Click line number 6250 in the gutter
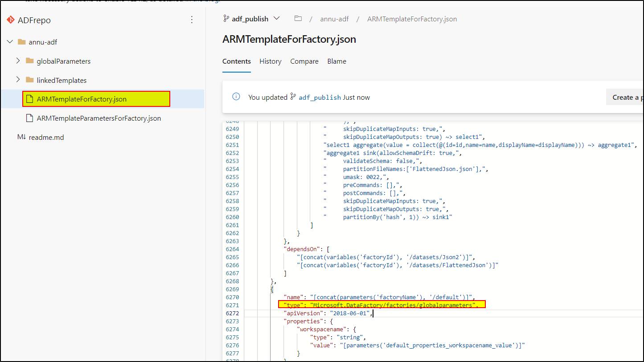The width and height of the screenshot is (644, 362). coord(232,137)
